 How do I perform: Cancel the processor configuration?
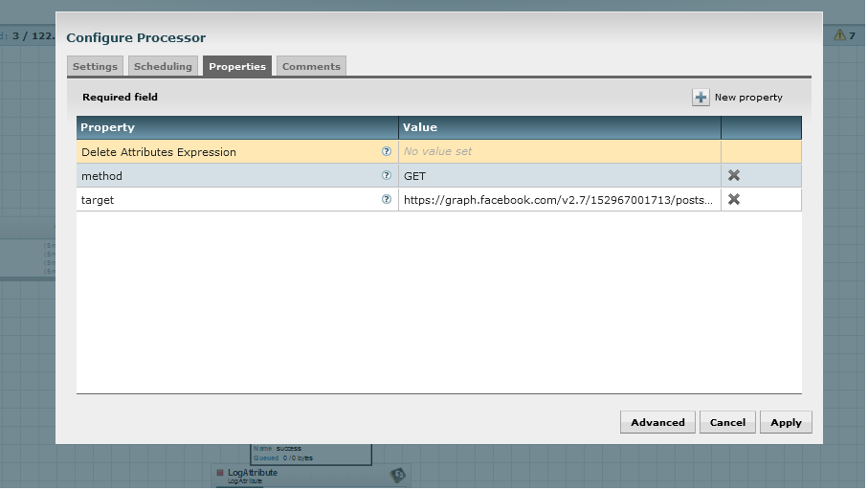click(x=727, y=422)
